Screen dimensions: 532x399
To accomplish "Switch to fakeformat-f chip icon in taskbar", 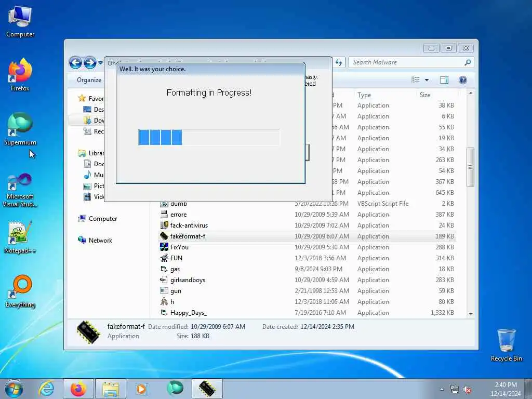I will tap(207, 389).
